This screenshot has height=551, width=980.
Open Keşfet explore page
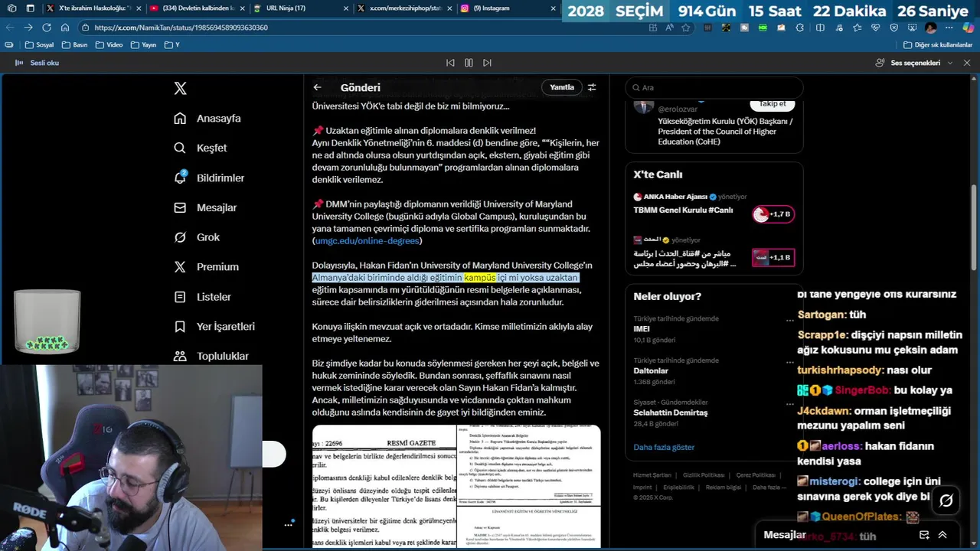[x=201, y=148]
